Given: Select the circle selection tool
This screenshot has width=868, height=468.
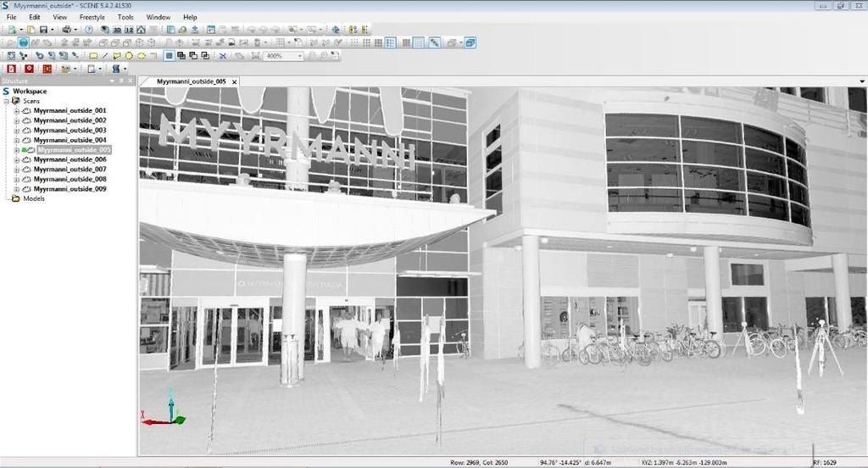Looking at the screenshot, I should (129, 55).
